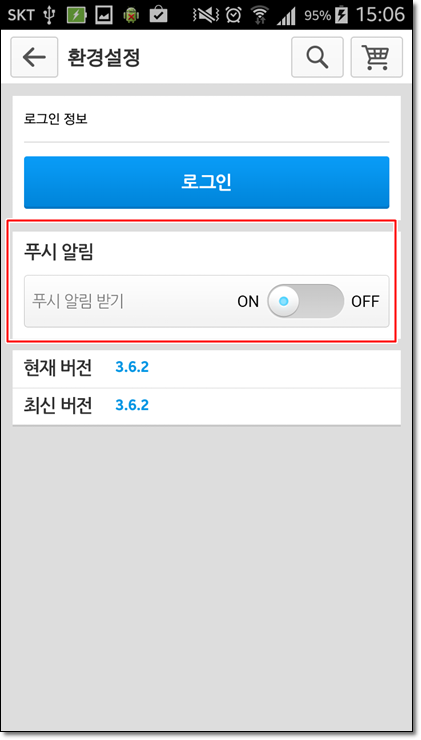Tap the image notification icon
Image resolution: width=421 pixels, height=740 pixels.
click(x=104, y=15)
